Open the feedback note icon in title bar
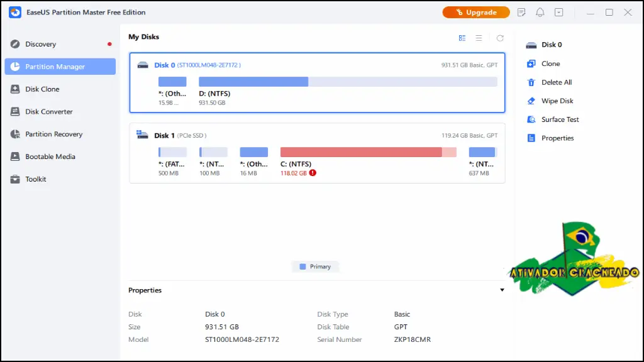 521,13
